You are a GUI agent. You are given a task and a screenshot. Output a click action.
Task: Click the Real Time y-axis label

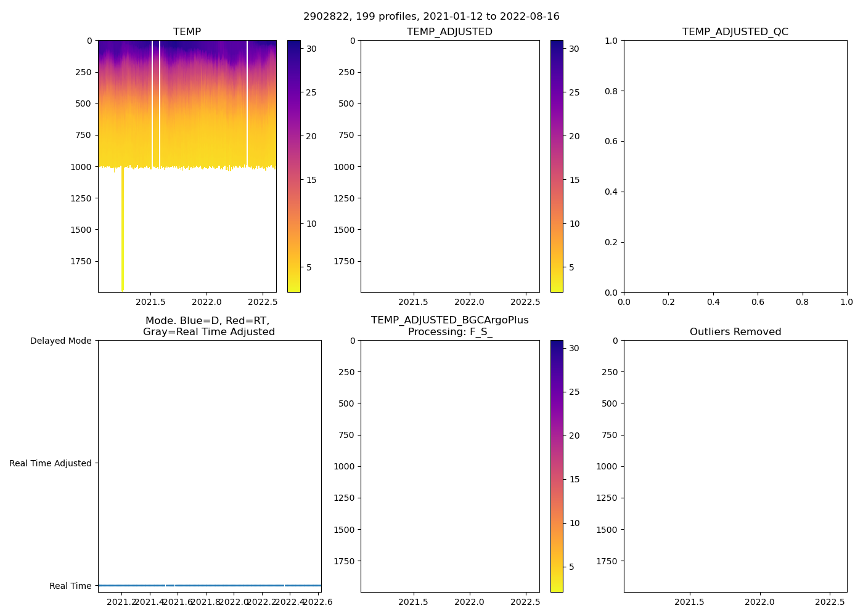[x=70, y=586]
